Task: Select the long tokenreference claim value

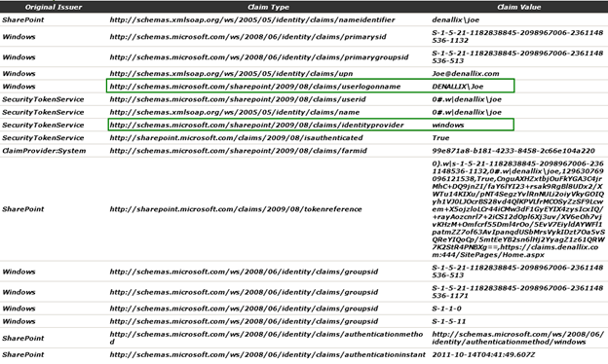Action: click(518, 209)
